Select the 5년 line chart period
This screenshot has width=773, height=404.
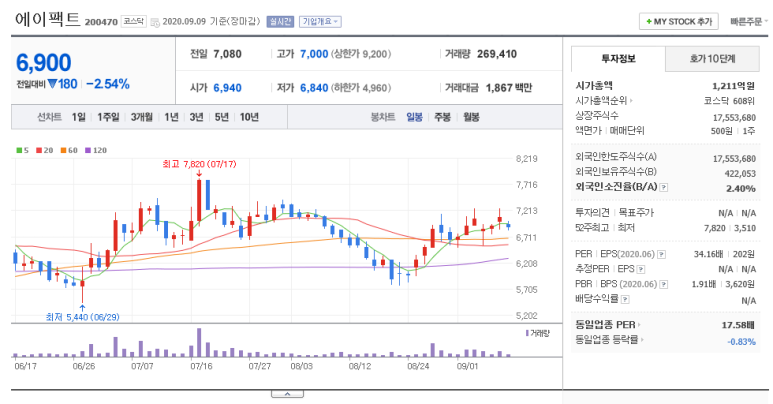point(221,117)
